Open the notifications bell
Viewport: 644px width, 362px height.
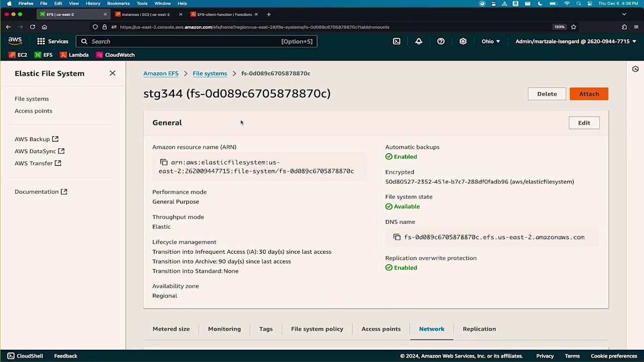[x=419, y=41]
